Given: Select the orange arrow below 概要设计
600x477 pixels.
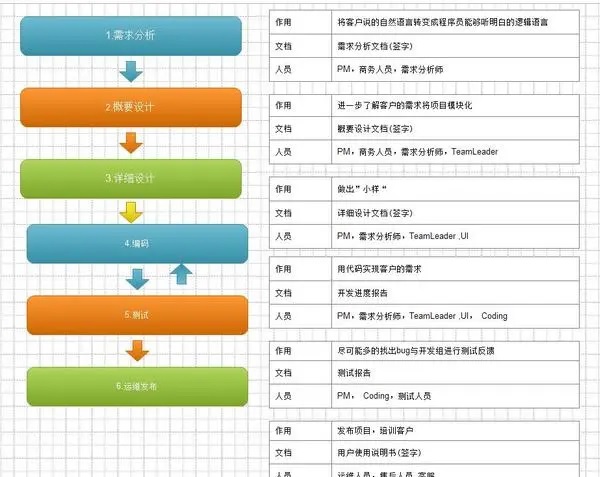Looking at the screenshot, I should [131, 142].
